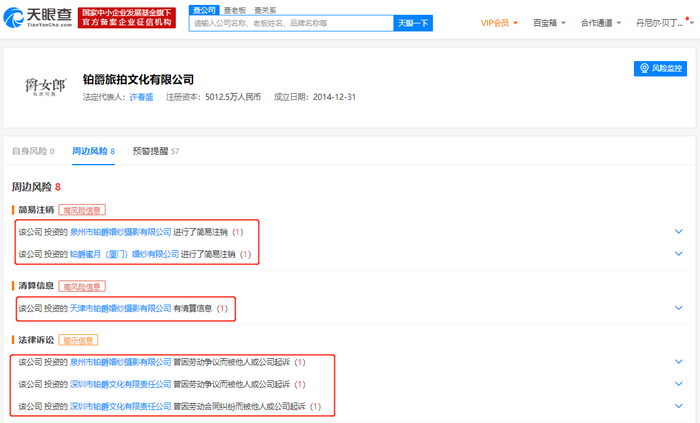This screenshot has height=423, width=700.
Task: Expand the 深圳市 劳动争议 lawsuit row chevron
Action: 679,384
